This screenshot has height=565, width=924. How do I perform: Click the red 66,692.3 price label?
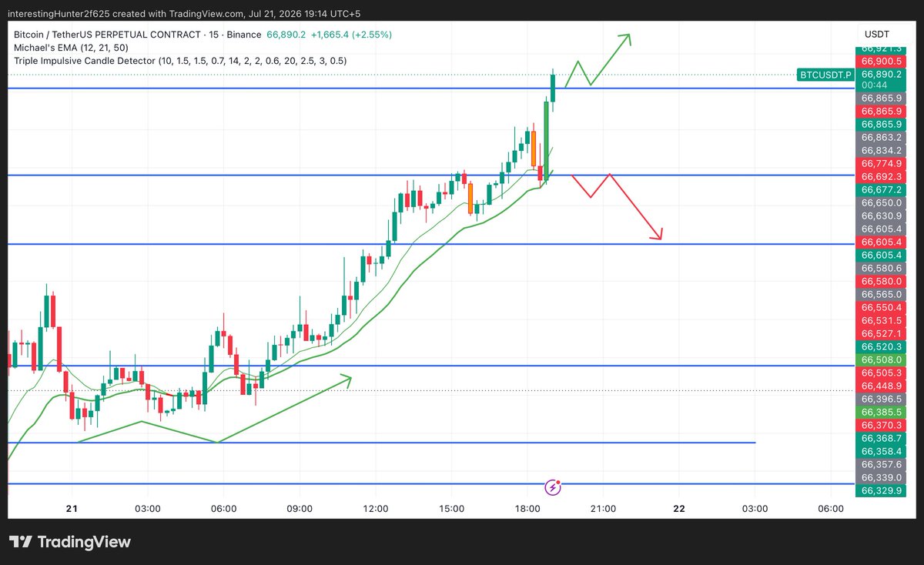(x=882, y=176)
